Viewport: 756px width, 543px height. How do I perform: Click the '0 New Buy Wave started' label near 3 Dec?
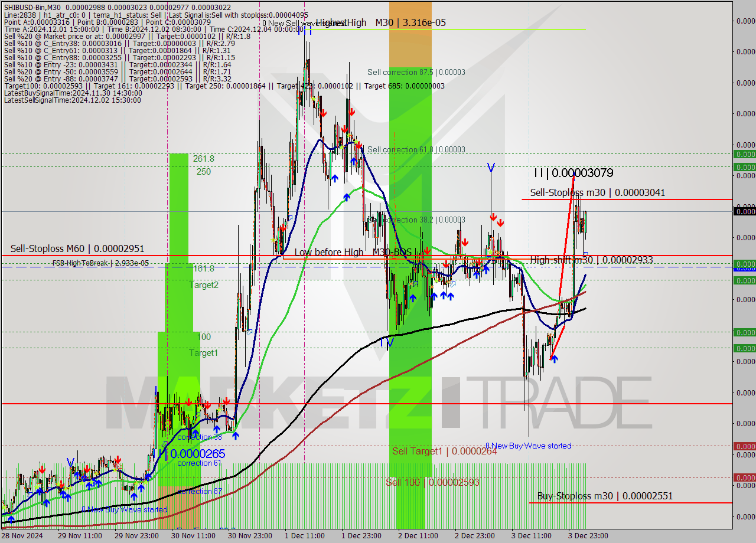coord(528,446)
